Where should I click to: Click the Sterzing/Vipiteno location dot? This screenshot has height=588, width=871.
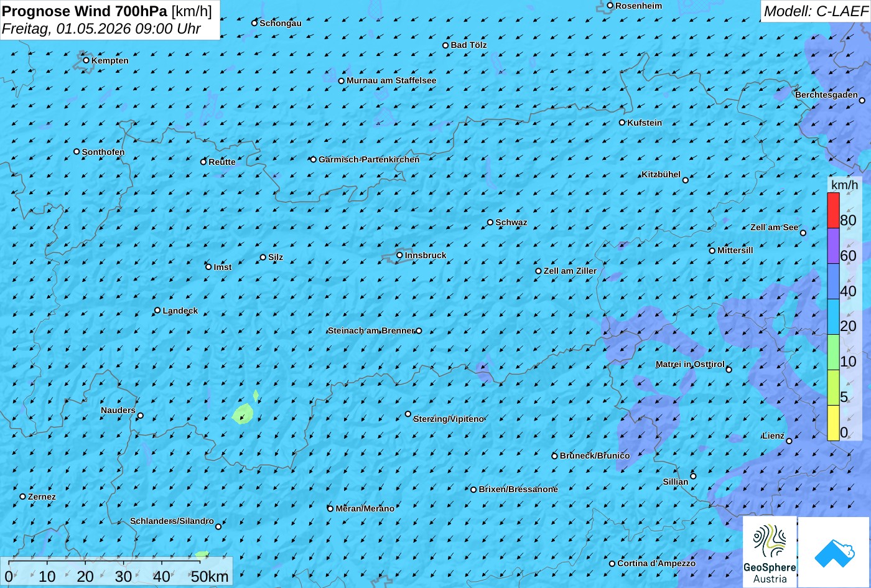click(408, 414)
